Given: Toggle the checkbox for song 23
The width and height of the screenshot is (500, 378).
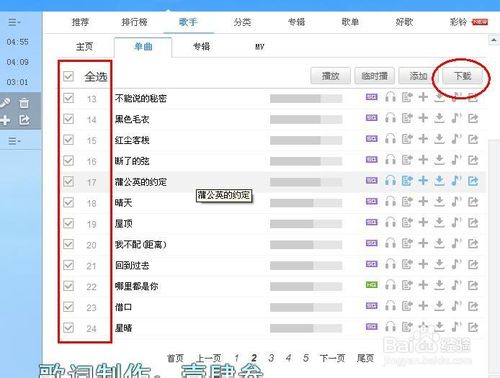Looking at the screenshot, I should coord(68,307).
